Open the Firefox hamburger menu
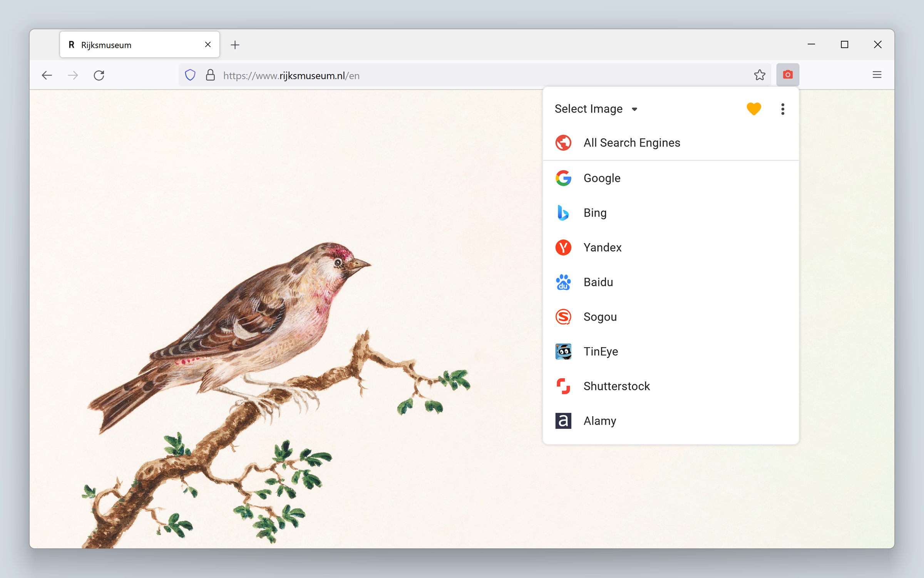This screenshot has height=578, width=924. tap(877, 75)
